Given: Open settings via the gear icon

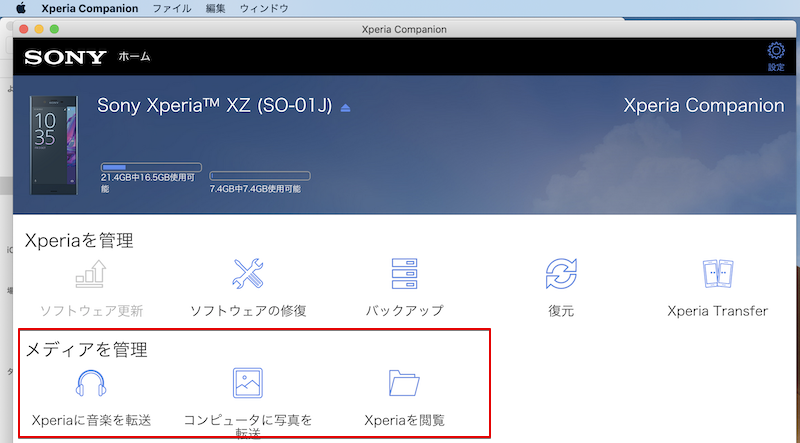Looking at the screenshot, I should (x=776, y=51).
